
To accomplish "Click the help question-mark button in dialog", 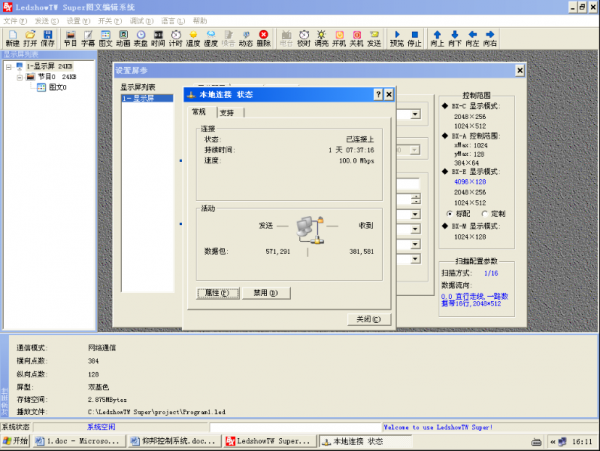I will pos(378,94).
